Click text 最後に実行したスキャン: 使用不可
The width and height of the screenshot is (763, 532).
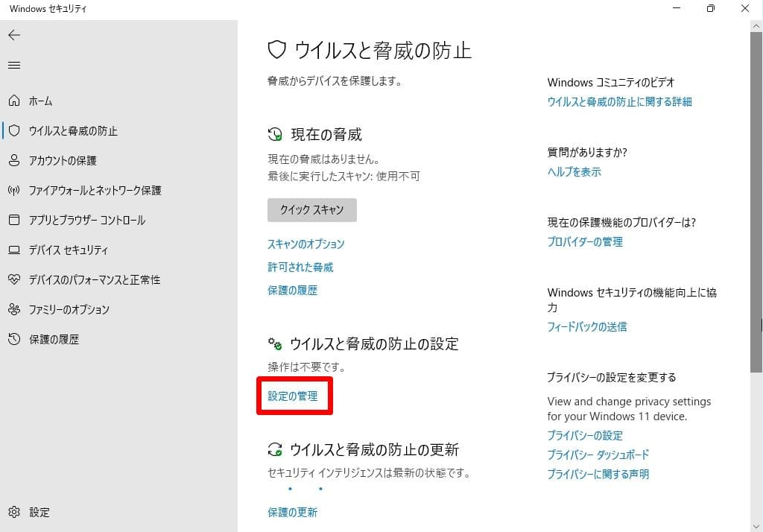[343, 176]
